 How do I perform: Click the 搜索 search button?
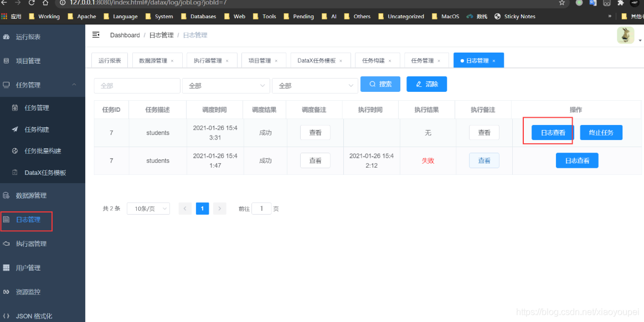click(x=380, y=84)
